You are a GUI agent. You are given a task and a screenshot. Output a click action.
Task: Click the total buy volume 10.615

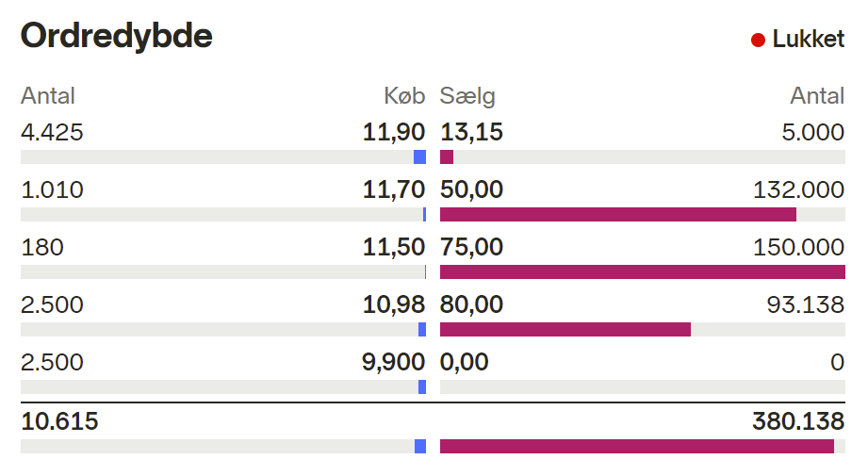click(x=59, y=421)
